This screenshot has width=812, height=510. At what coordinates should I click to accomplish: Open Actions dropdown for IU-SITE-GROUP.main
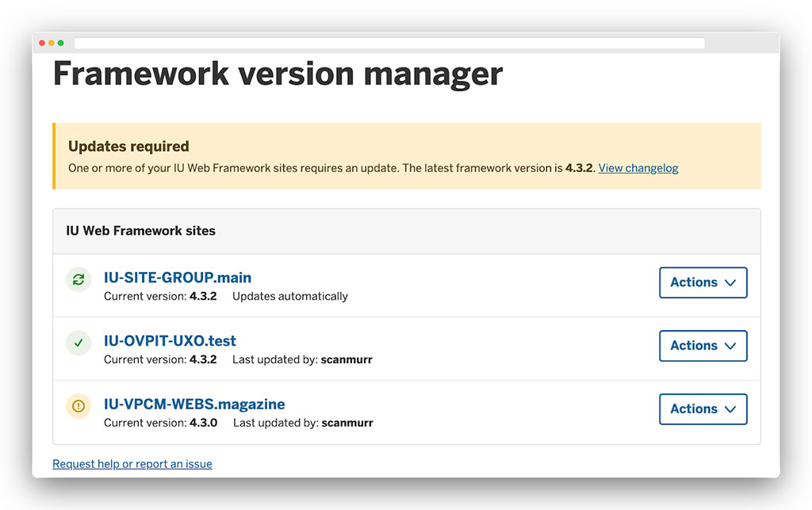(x=703, y=282)
